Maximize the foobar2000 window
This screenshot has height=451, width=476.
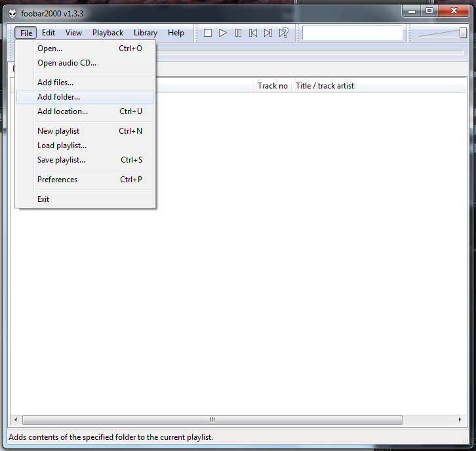pyautogui.click(x=429, y=11)
